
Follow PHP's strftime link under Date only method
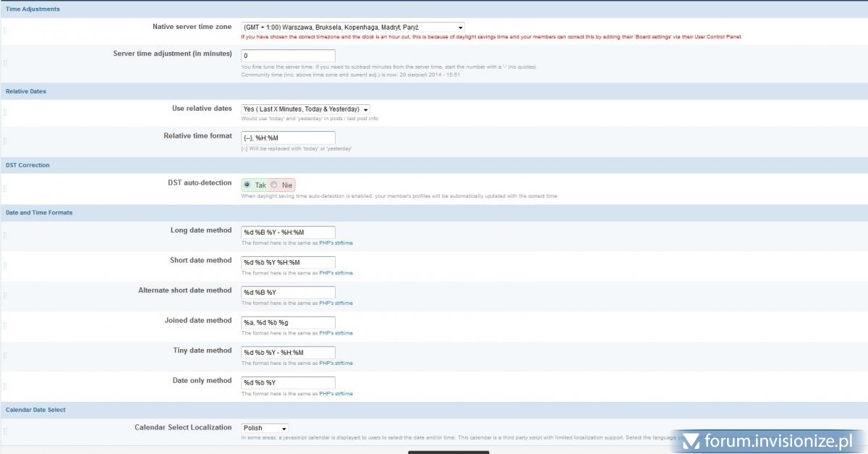336,394
